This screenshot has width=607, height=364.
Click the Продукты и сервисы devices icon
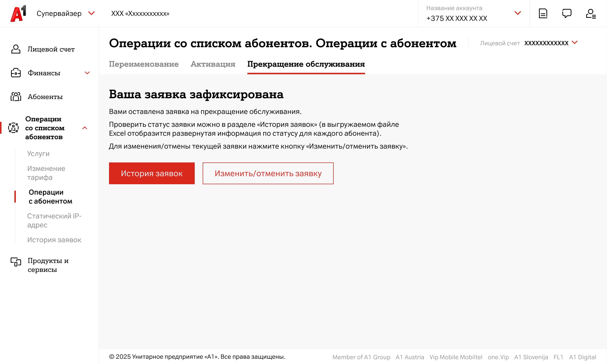click(x=16, y=262)
